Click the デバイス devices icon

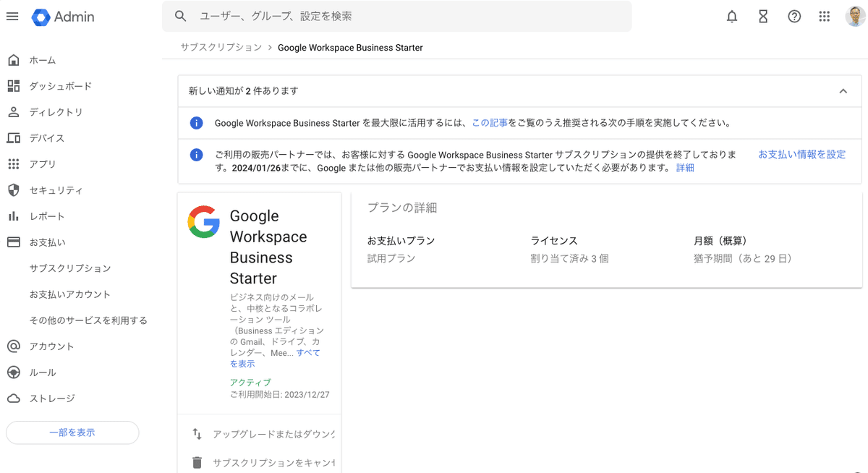tap(13, 138)
